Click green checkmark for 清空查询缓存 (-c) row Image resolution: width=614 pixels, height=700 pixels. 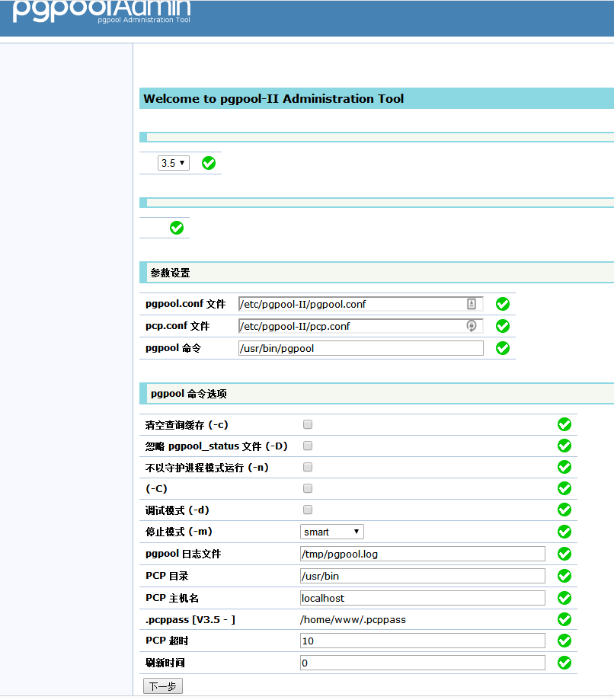pyautogui.click(x=564, y=424)
